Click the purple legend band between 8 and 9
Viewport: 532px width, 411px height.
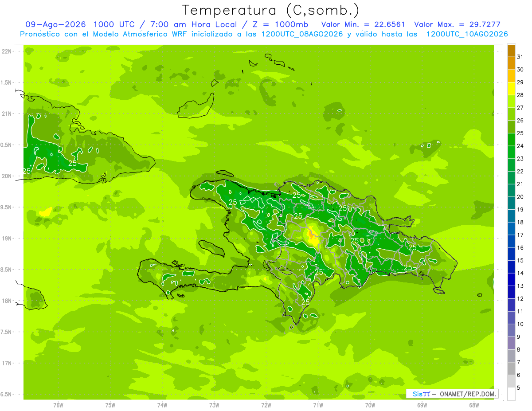(511, 343)
